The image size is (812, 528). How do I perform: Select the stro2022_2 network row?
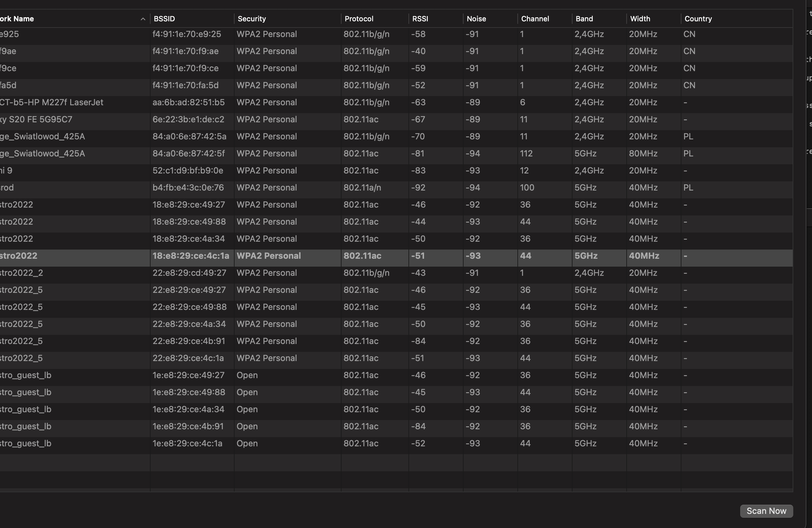click(22, 273)
